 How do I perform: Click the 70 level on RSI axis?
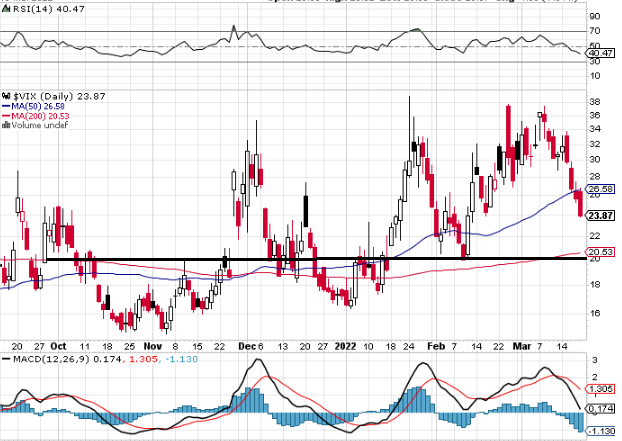pyautogui.click(x=595, y=31)
